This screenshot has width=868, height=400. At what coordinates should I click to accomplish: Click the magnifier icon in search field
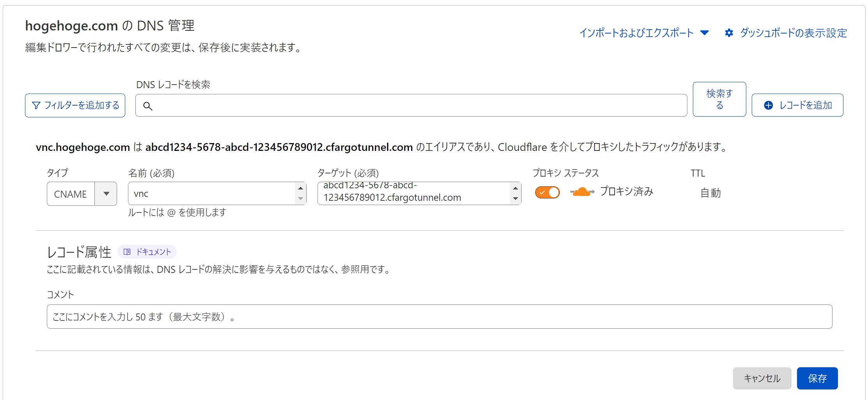coord(147,106)
